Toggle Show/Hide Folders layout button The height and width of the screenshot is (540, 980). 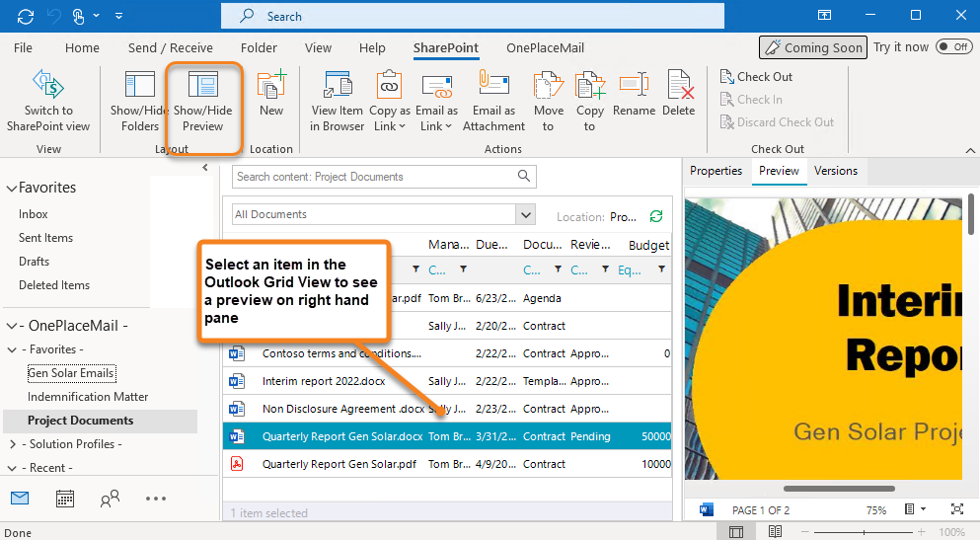(x=139, y=102)
